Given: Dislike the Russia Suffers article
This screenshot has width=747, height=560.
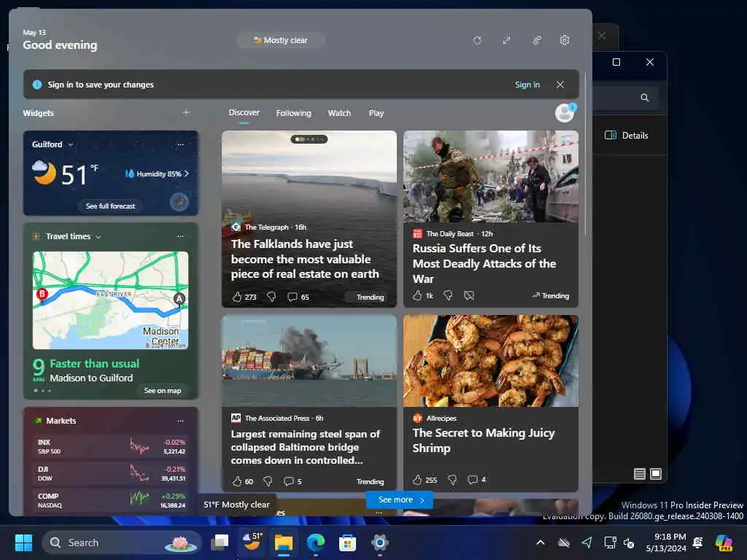Looking at the screenshot, I should [448, 295].
